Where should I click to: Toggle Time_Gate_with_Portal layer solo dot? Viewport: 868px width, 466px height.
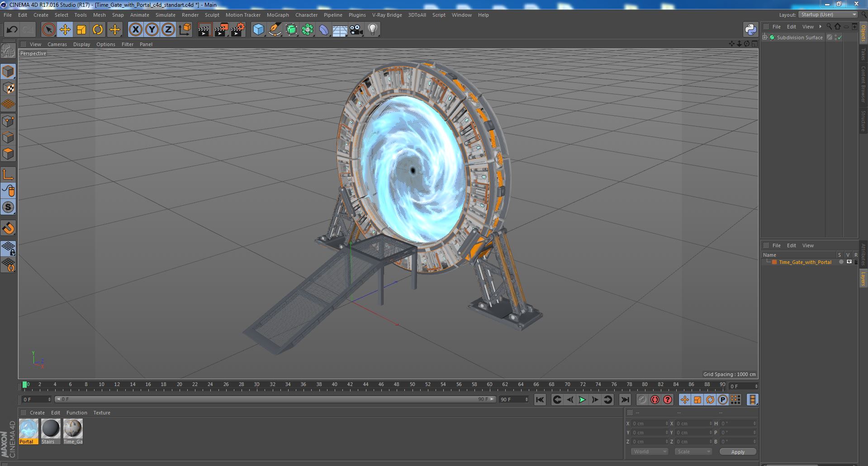(841, 262)
